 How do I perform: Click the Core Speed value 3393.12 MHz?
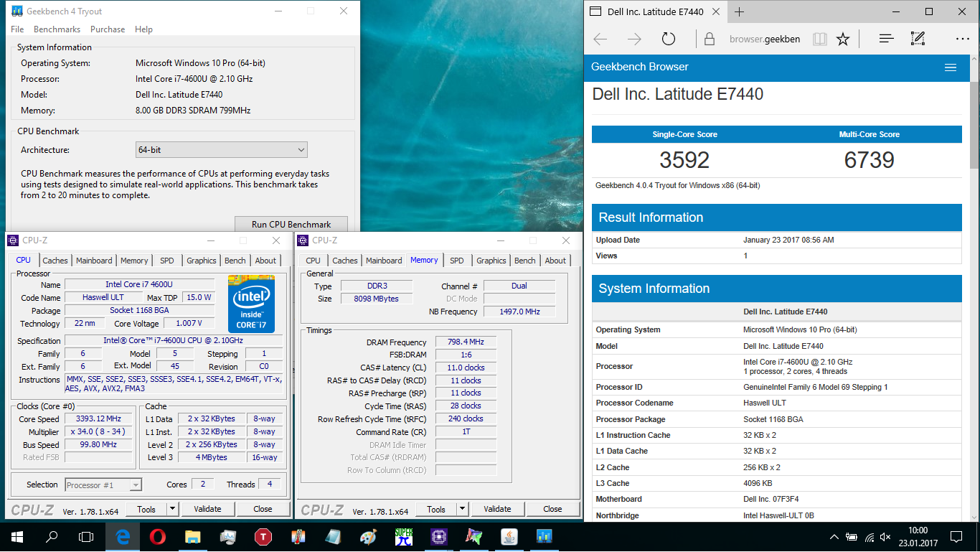click(98, 419)
